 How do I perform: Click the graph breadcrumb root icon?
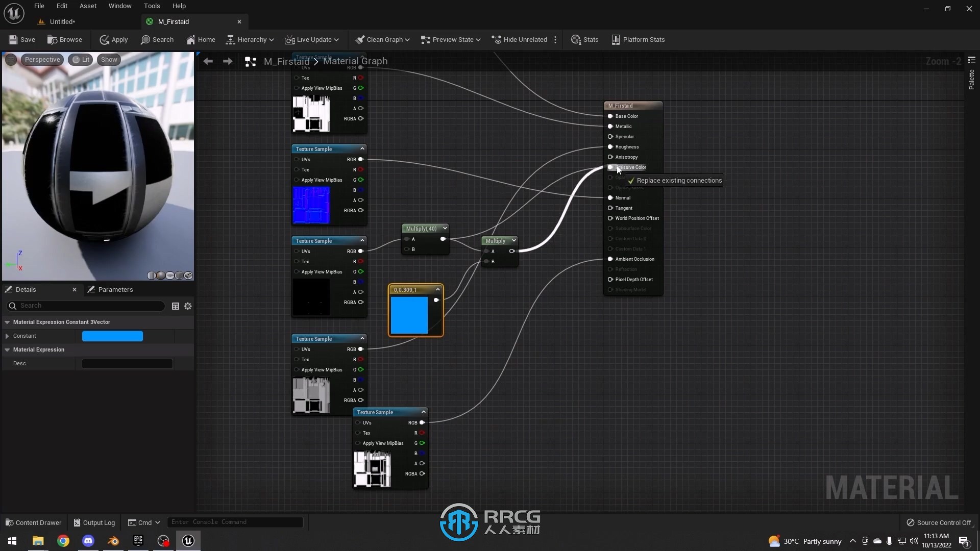[x=250, y=62]
